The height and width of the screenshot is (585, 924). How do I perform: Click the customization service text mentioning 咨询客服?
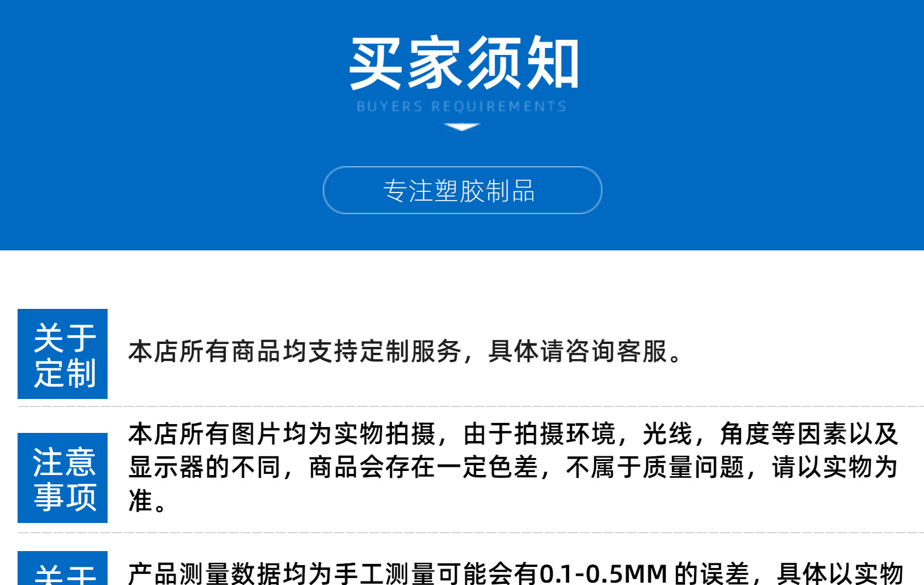coord(405,352)
